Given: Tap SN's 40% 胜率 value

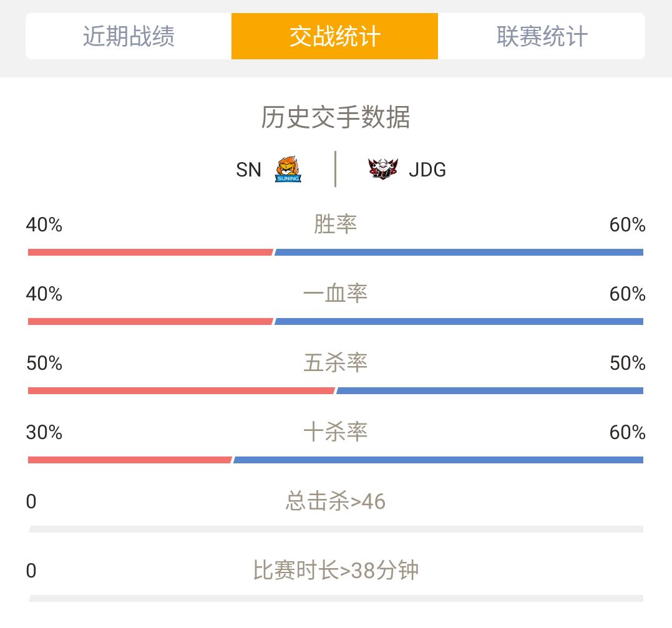Looking at the screenshot, I should pos(44,225).
